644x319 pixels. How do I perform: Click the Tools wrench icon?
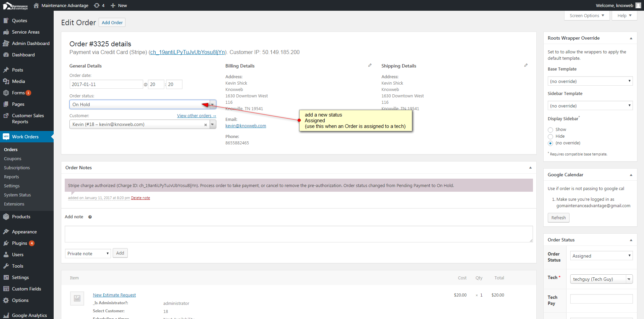pyautogui.click(x=6, y=266)
